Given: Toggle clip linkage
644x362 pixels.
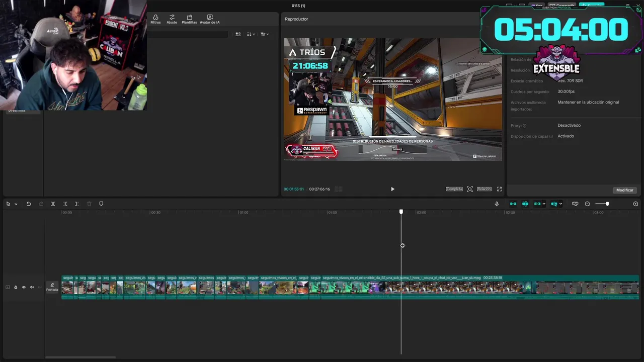Looking at the screenshot, I should point(537,204).
